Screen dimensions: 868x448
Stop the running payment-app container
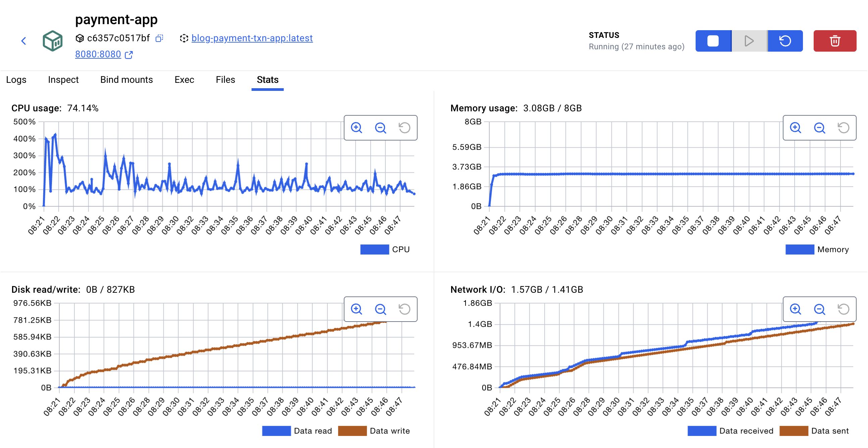pyautogui.click(x=713, y=41)
